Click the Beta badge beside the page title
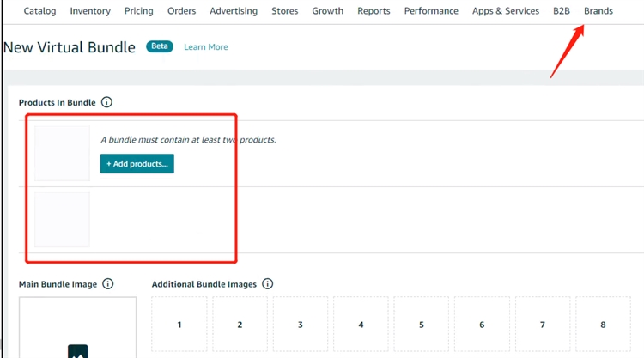644x358 pixels. (159, 46)
